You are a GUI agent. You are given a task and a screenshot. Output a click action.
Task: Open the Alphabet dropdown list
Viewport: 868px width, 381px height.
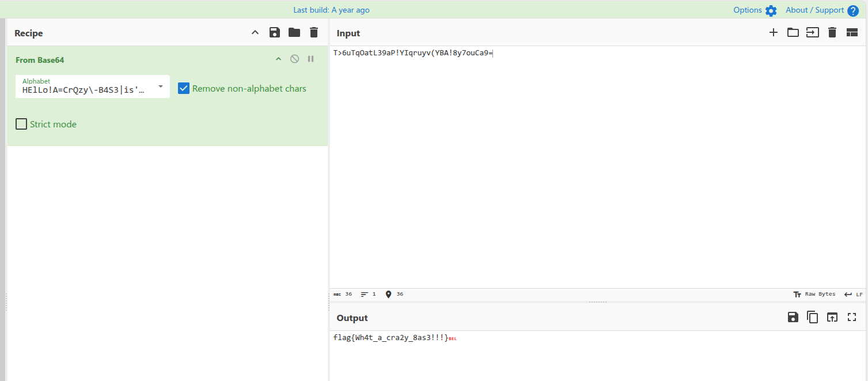[x=161, y=86]
